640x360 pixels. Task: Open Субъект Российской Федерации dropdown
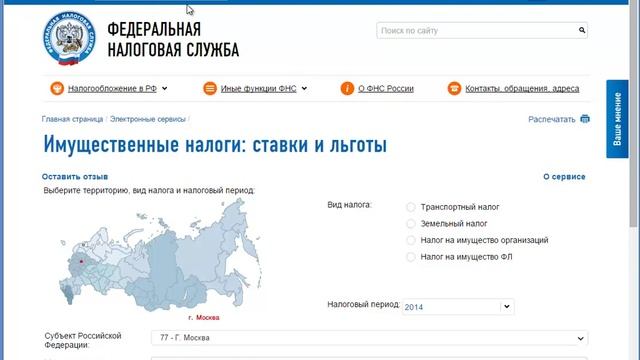[369, 338]
